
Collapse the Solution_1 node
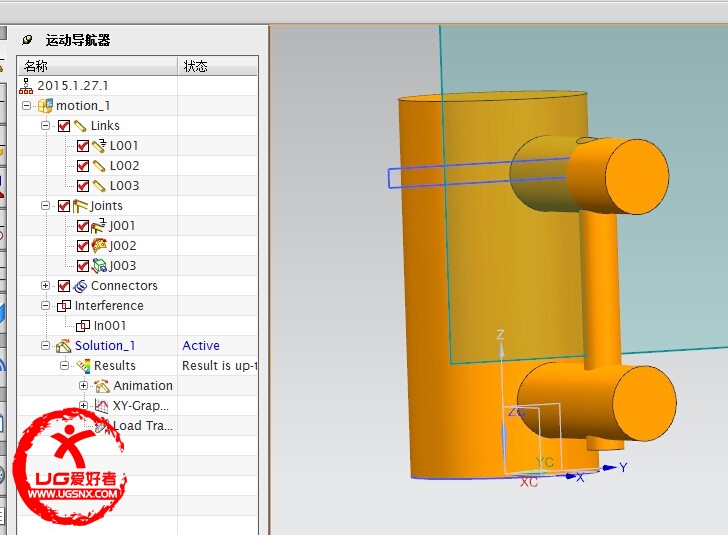pyautogui.click(x=46, y=346)
